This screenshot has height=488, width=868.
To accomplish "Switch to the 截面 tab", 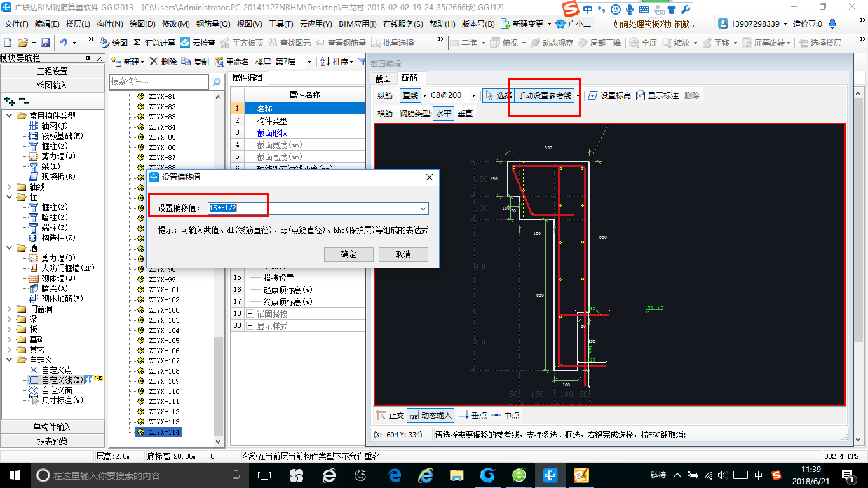I will (383, 78).
